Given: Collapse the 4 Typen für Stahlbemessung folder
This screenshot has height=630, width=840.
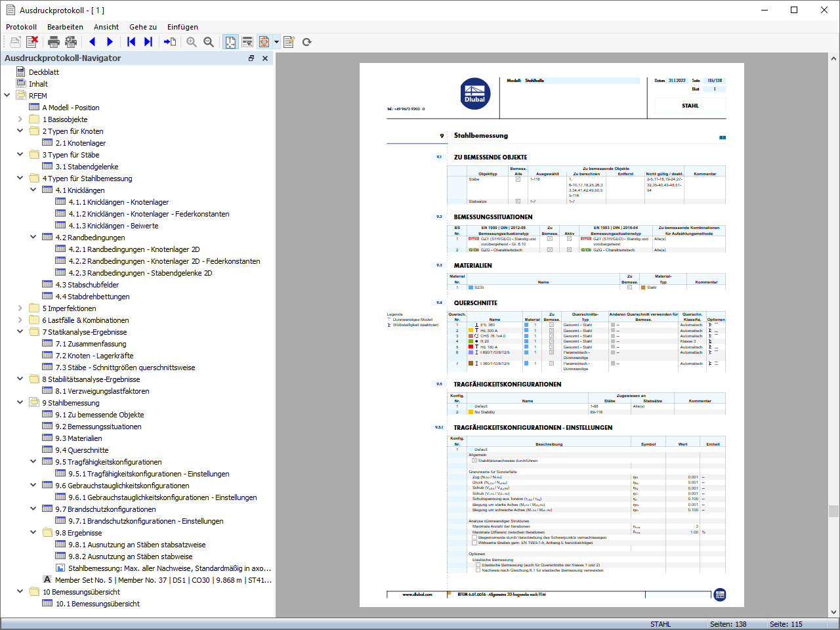Looking at the screenshot, I should click(20, 178).
